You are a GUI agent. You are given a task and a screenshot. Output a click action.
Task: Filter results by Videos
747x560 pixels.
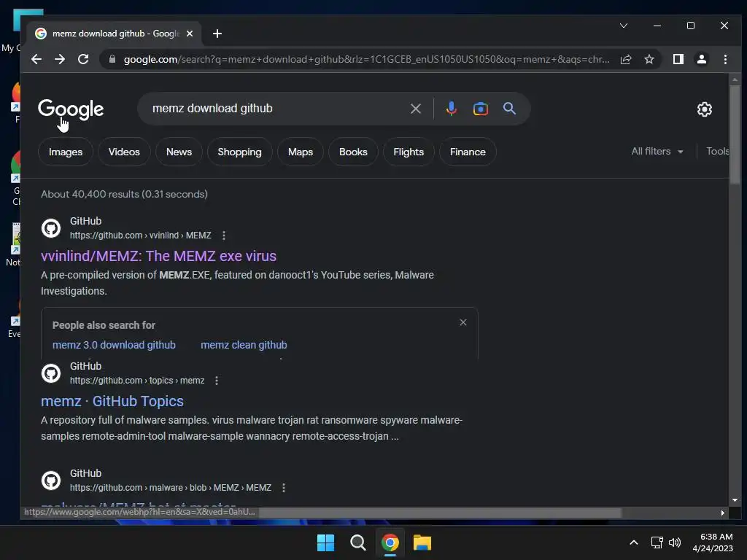[124, 152]
